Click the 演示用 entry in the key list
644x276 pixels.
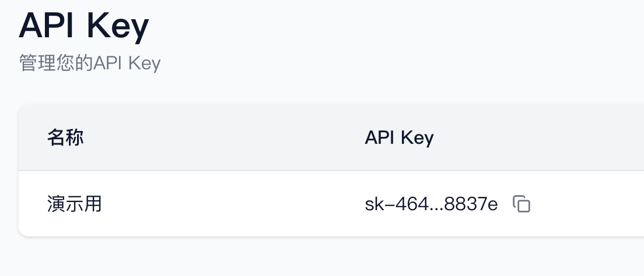(x=75, y=204)
